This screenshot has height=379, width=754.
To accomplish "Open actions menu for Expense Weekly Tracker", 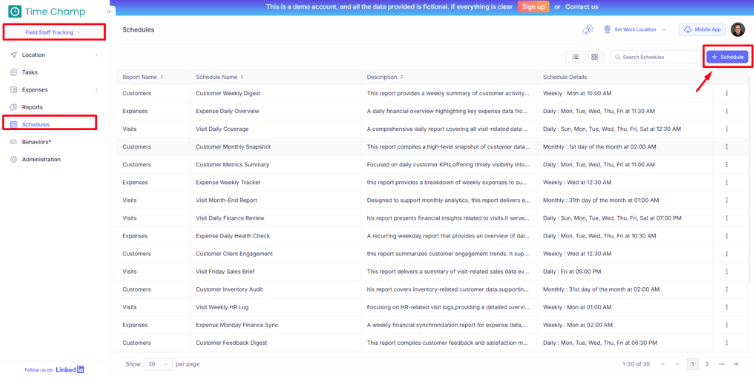I will [x=726, y=182].
